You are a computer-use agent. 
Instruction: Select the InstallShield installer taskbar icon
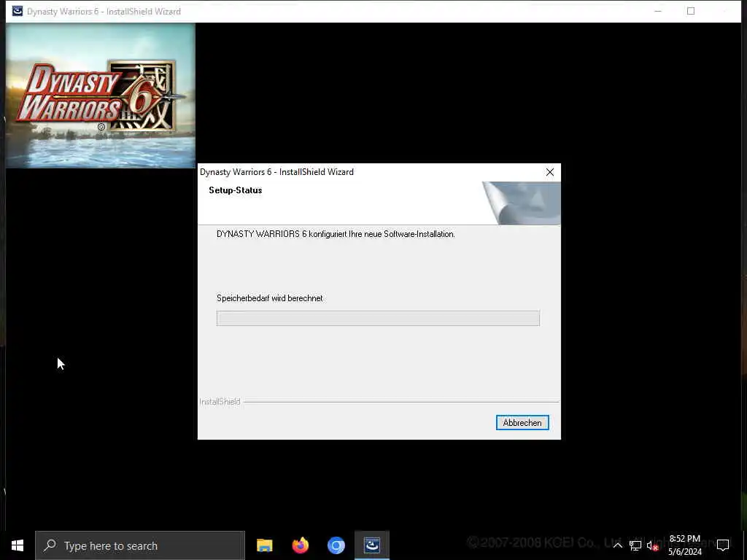[x=371, y=545]
